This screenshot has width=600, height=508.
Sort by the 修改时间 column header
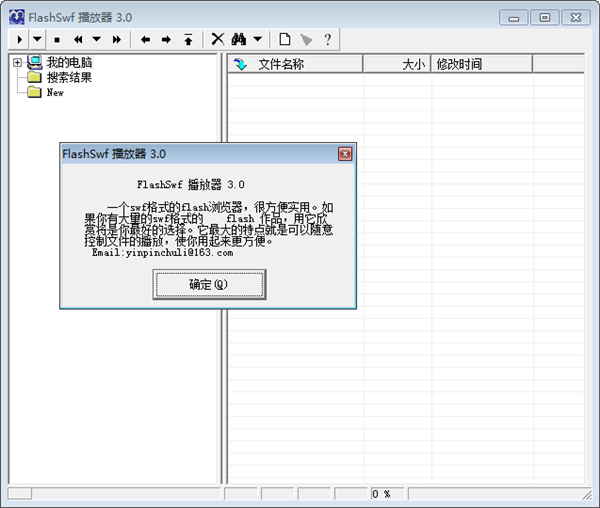pos(482,64)
